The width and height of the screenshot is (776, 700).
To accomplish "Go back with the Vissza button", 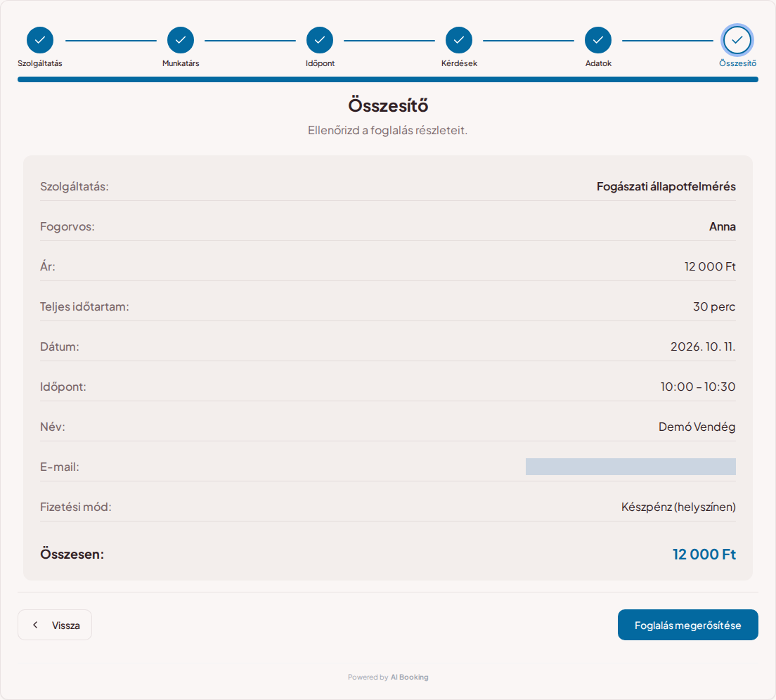I will [54, 625].
